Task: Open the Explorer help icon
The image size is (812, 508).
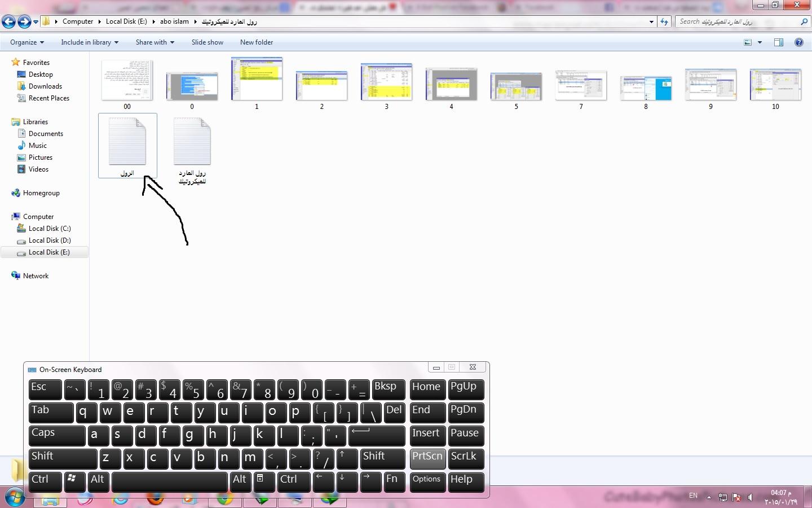Action: [x=798, y=42]
